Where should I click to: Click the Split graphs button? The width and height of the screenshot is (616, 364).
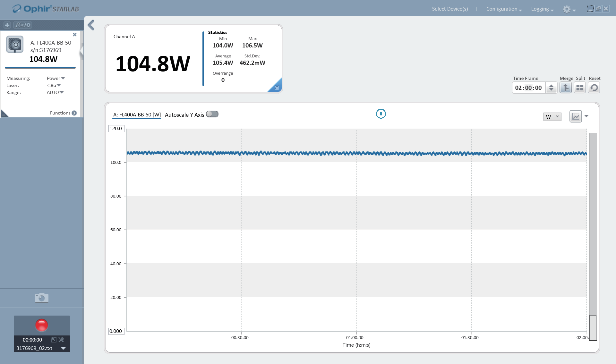[580, 88]
